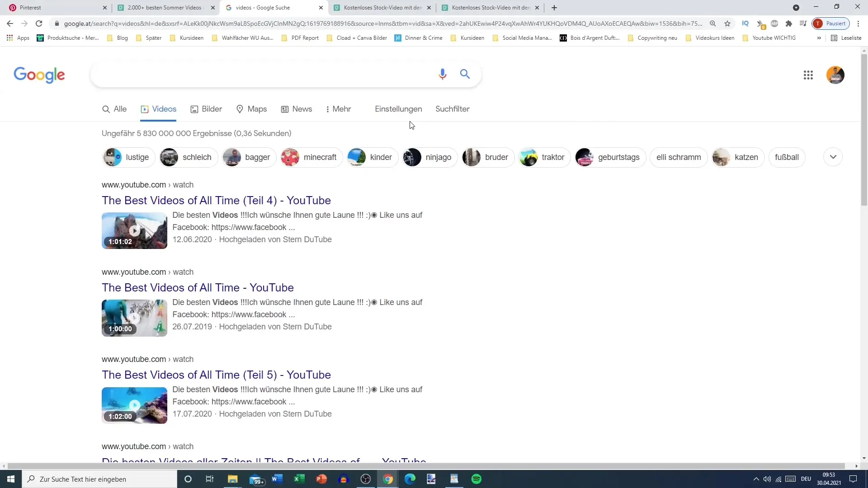Image resolution: width=868 pixels, height=488 pixels.
Task: Toggle the Leseliste reading list button
Action: click(x=847, y=38)
